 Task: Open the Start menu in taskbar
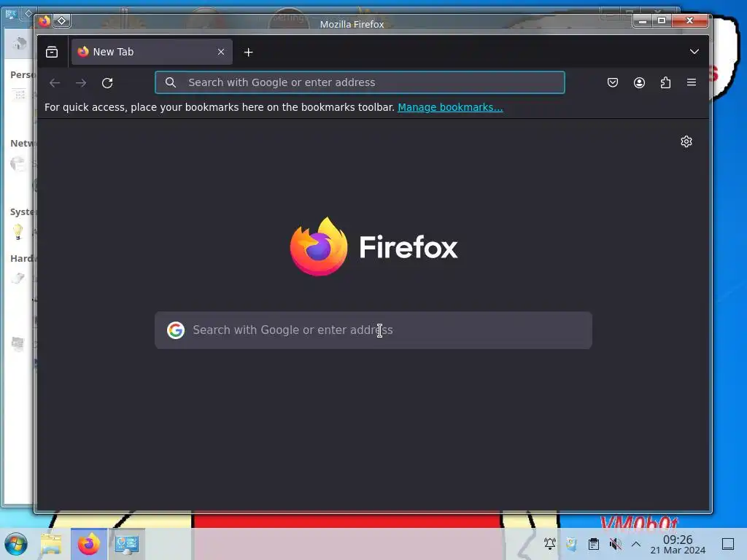click(x=16, y=544)
